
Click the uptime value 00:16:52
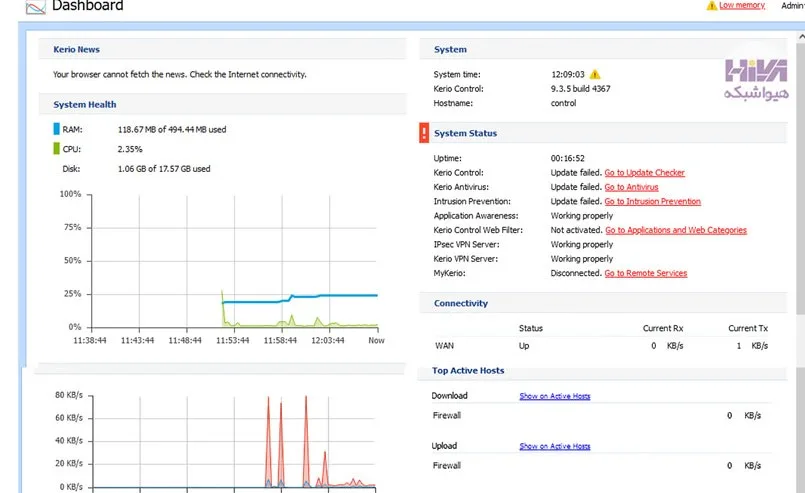(x=567, y=158)
